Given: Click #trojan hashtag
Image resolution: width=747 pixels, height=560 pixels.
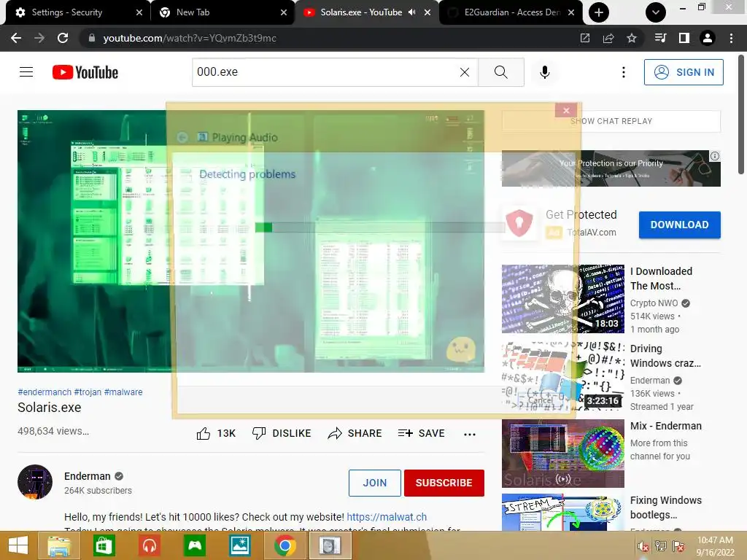Looking at the screenshot, I should point(88,392).
